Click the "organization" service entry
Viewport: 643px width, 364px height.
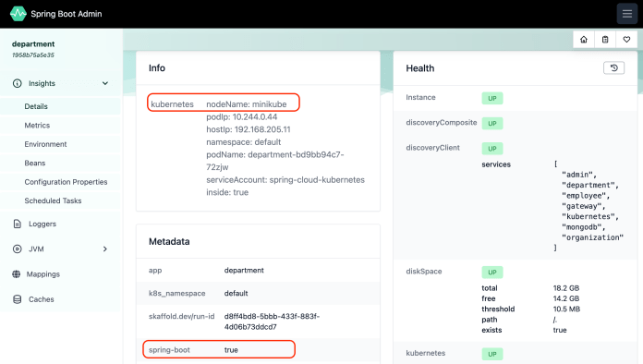coord(592,237)
